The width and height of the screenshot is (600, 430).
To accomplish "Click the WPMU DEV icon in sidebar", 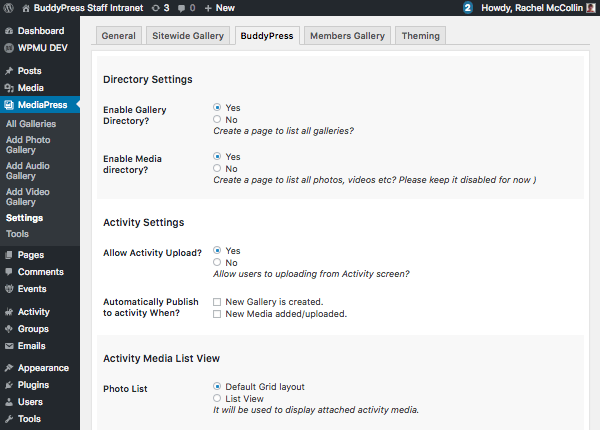I will click(9, 48).
